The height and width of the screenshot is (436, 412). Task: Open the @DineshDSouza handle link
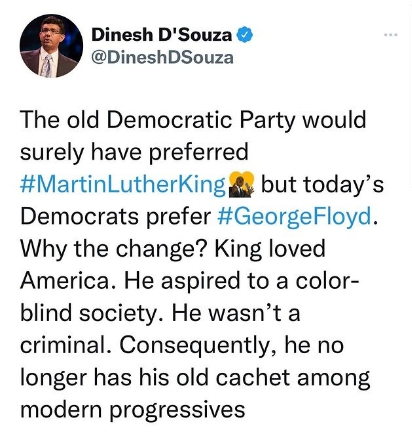pos(162,58)
